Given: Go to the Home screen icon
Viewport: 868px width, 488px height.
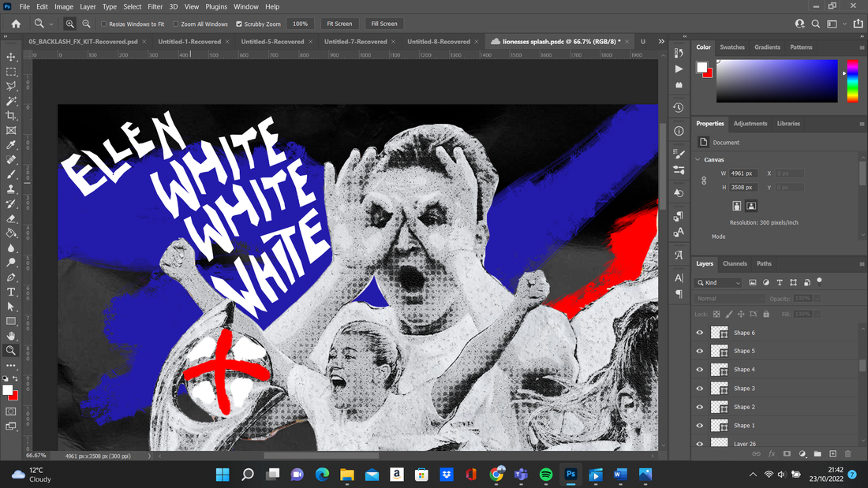Looking at the screenshot, I should click(x=16, y=24).
